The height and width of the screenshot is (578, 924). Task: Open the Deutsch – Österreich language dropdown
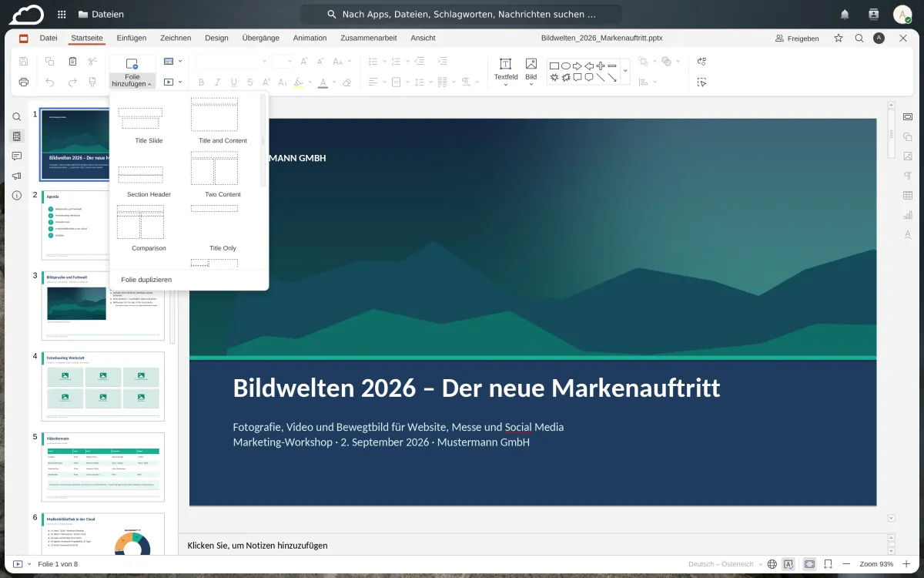coord(726,564)
